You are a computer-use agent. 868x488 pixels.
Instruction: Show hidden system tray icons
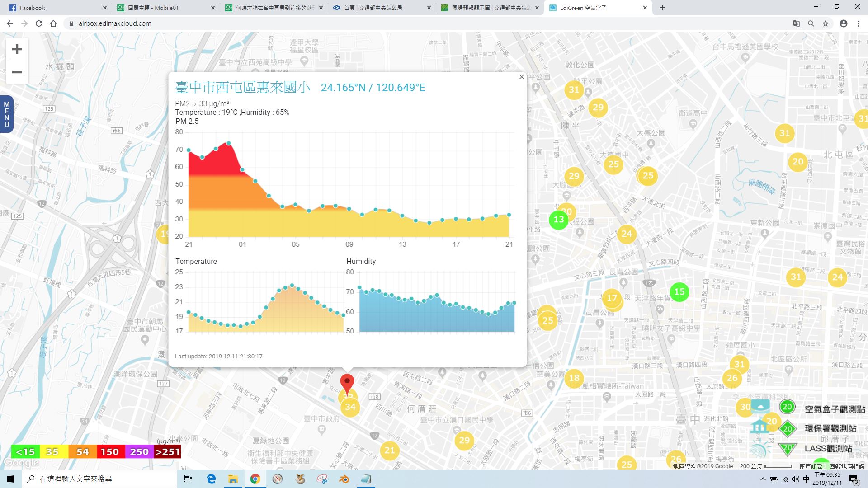(763, 479)
